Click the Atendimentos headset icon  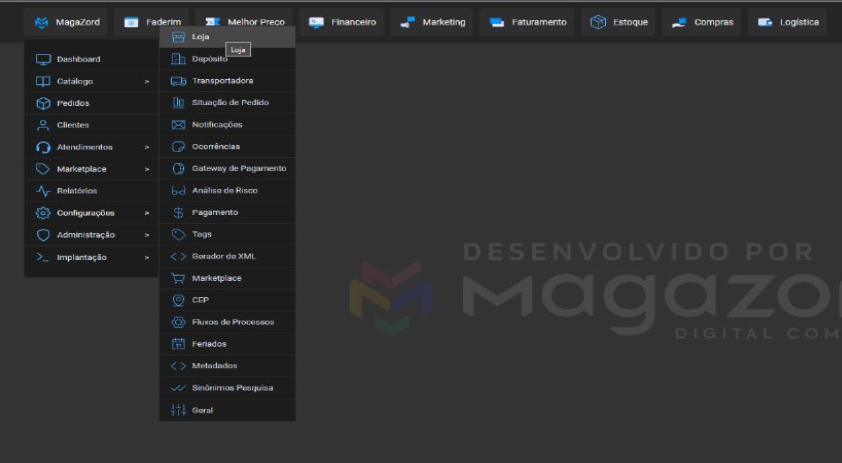coord(43,147)
